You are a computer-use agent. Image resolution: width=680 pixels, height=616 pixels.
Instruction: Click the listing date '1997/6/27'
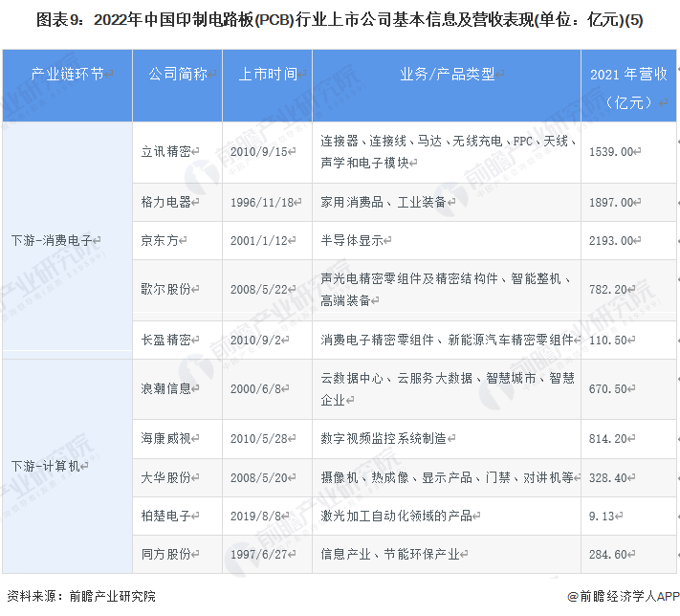(x=259, y=555)
